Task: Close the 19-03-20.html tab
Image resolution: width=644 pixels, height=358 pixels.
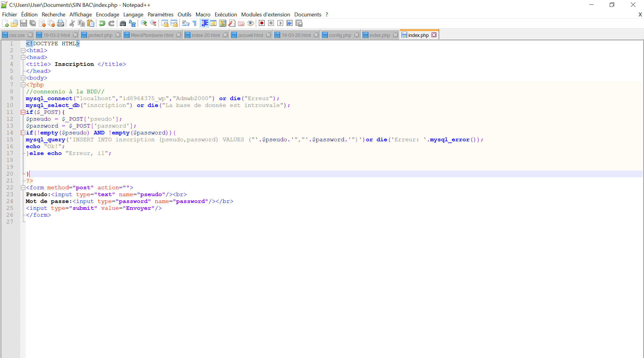Action: (316, 35)
